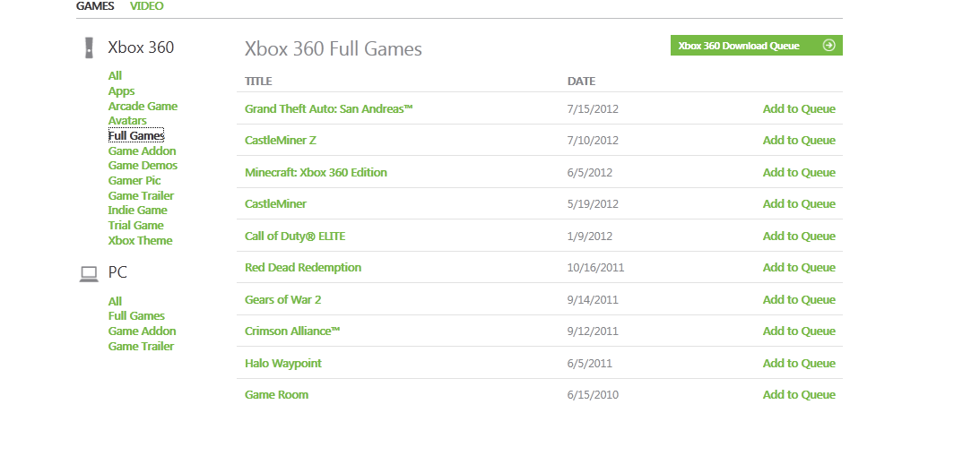Select Xbox 360 Indie Game category

137,211
